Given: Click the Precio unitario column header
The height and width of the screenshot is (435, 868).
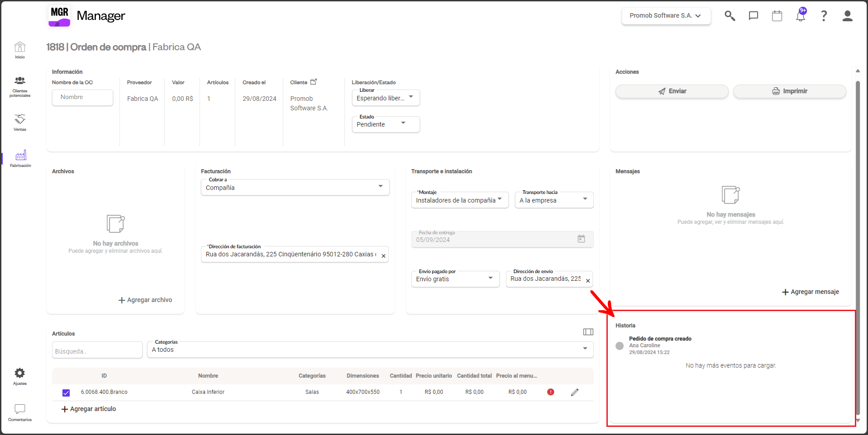Looking at the screenshot, I should point(434,376).
